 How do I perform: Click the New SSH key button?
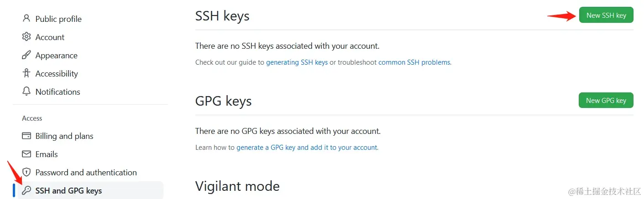click(x=606, y=15)
